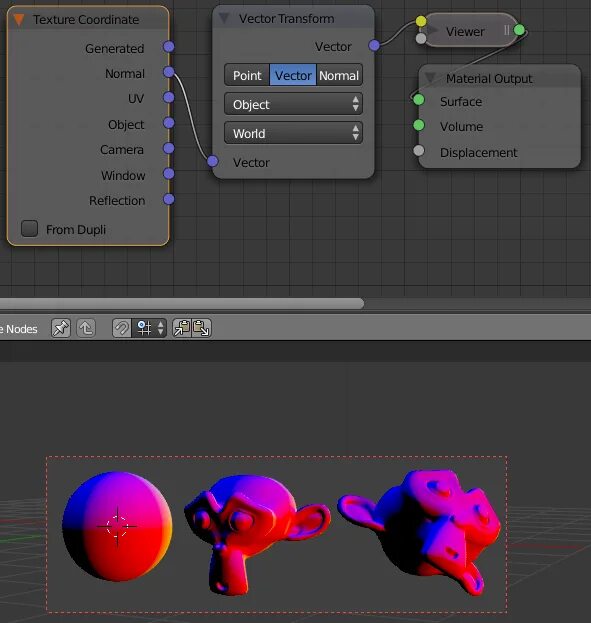Image resolution: width=591 pixels, height=623 pixels.
Task: Click the 'Surface' label on Material Output
Action: [461, 102]
